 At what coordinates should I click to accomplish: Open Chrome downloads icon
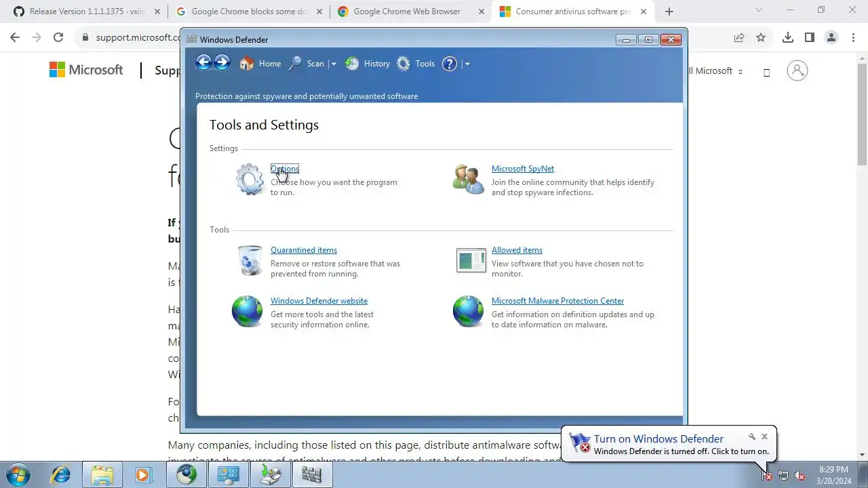[x=787, y=37]
